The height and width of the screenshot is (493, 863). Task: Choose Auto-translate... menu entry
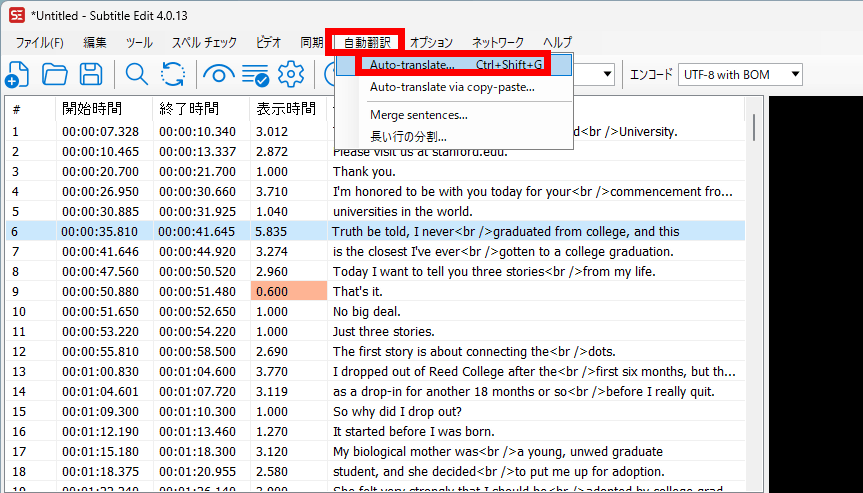coord(455,65)
